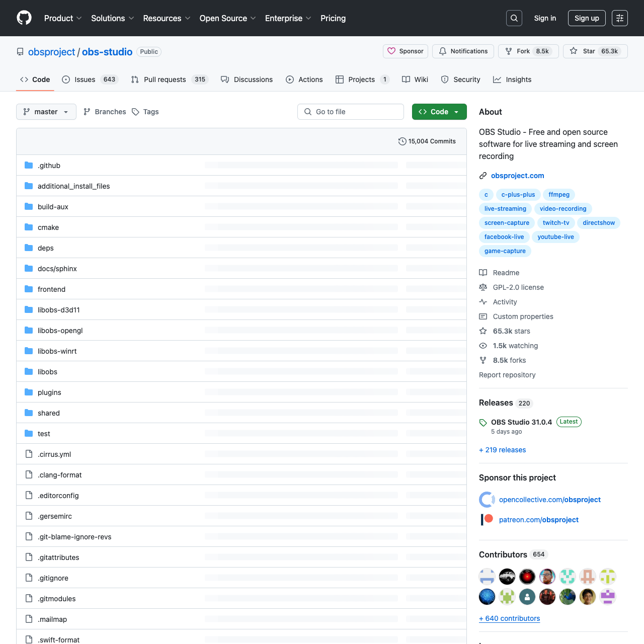The image size is (644, 644).
Task: Expand the Solutions menu
Action: [x=113, y=18]
